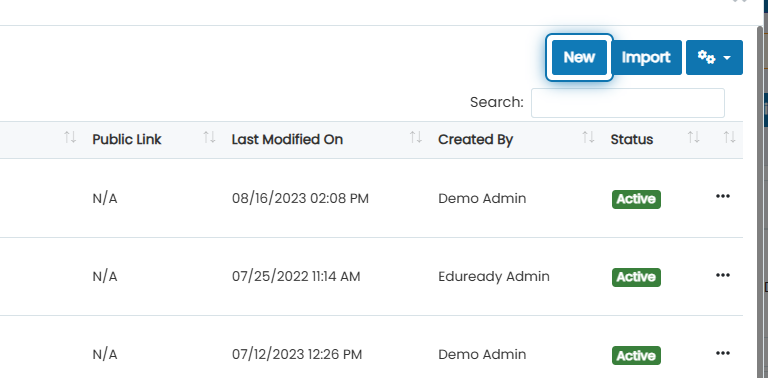Image resolution: width=768 pixels, height=378 pixels.
Task: Sort by Public Link column
Action: pyautogui.click(x=209, y=138)
